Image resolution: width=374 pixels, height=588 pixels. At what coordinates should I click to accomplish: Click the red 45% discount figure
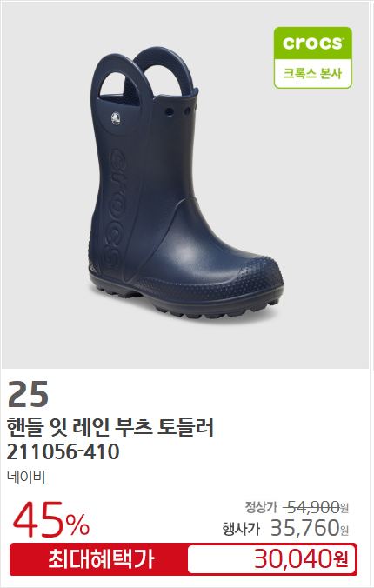pos(51,519)
